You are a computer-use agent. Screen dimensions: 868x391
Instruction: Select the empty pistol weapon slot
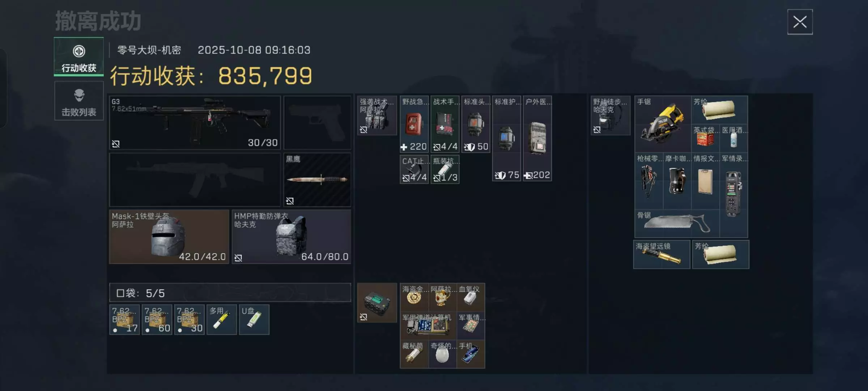317,123
